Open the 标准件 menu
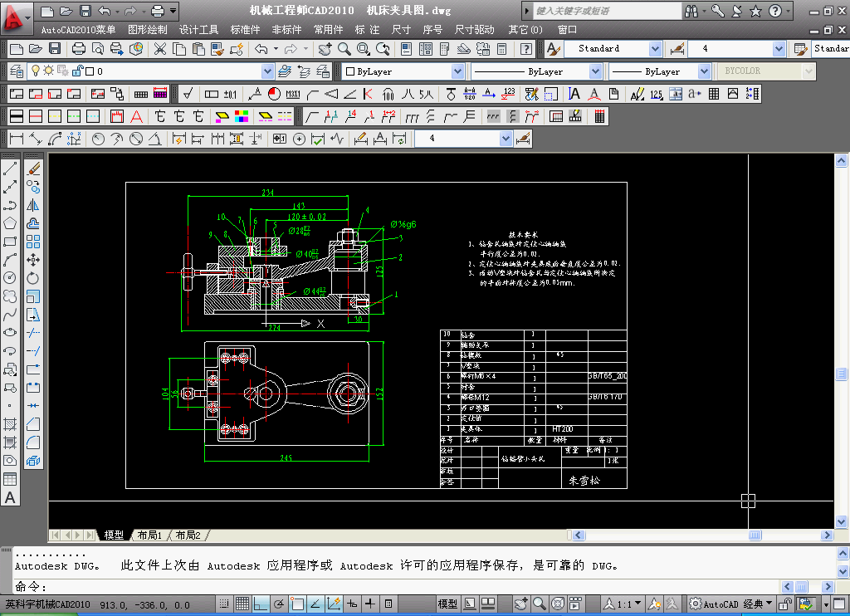Viewport: 850px width, 616px height. pos(245,30)
